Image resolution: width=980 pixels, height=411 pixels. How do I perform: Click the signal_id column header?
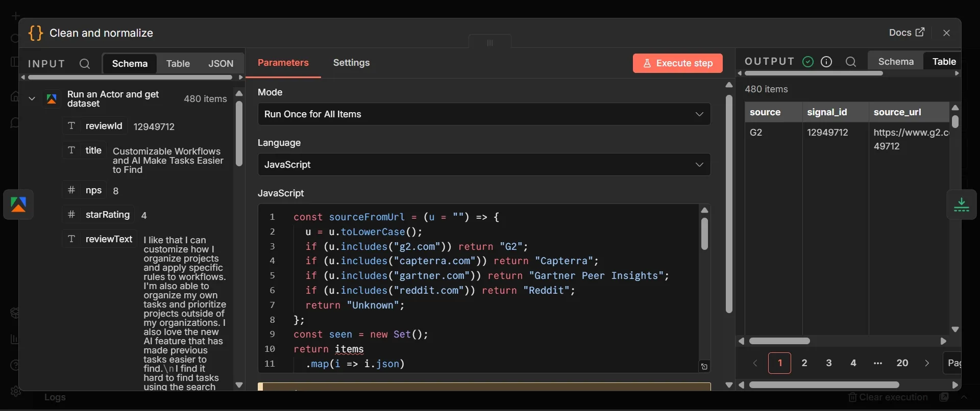pos(836,112)
